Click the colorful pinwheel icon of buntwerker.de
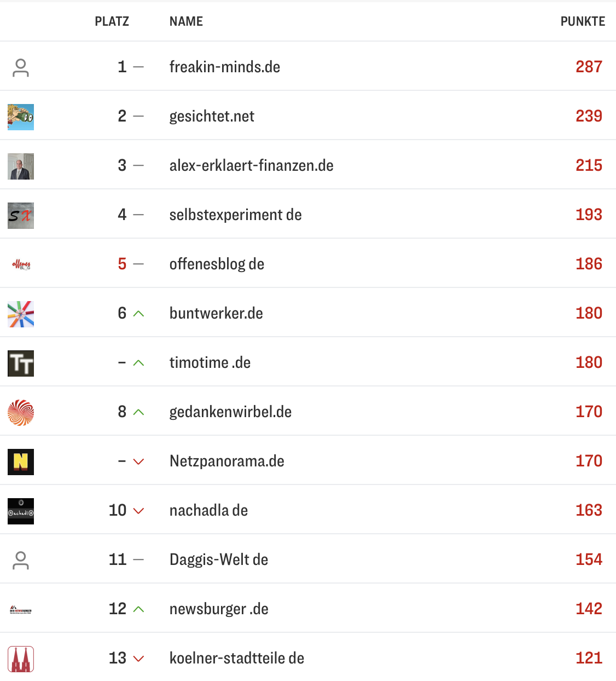 [x=20, y=314]
